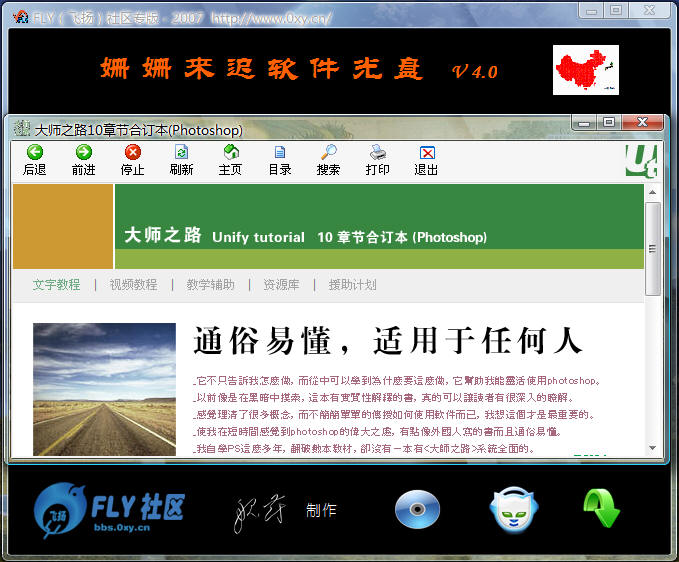679x562 pixels.
Task: Go forward using the 前进 button
Action: click(84, 160)
